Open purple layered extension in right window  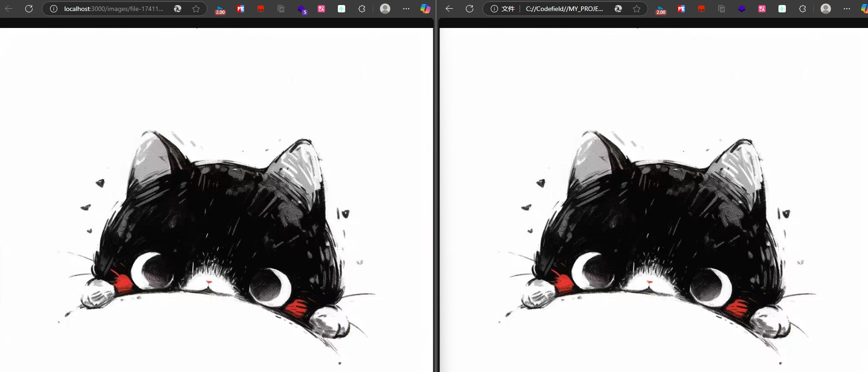point(742,9)
